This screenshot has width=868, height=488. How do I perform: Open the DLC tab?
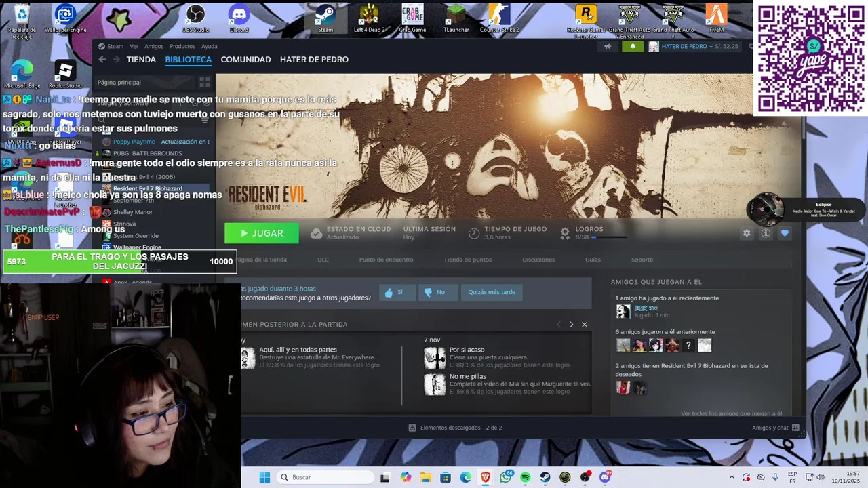coord(323,260)
